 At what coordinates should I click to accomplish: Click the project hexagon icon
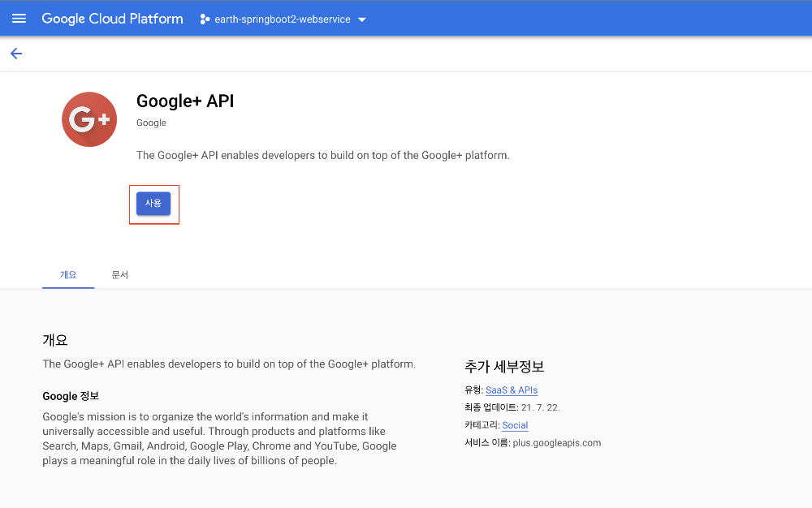point(205,19)
